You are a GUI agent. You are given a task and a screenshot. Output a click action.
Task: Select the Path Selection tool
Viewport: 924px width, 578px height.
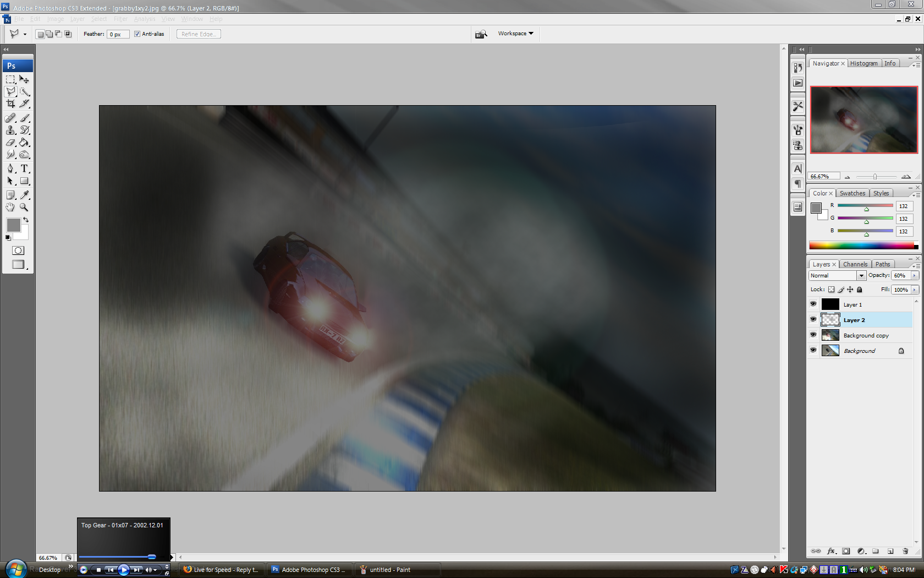[x=10, y=181]
